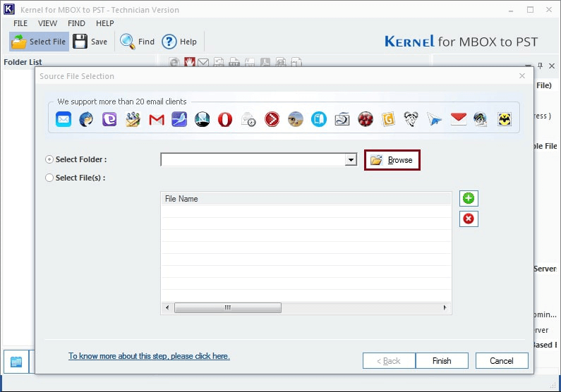Remove a file with the red X icon
This screenshot has width=561, height=392.
(469, 219)
